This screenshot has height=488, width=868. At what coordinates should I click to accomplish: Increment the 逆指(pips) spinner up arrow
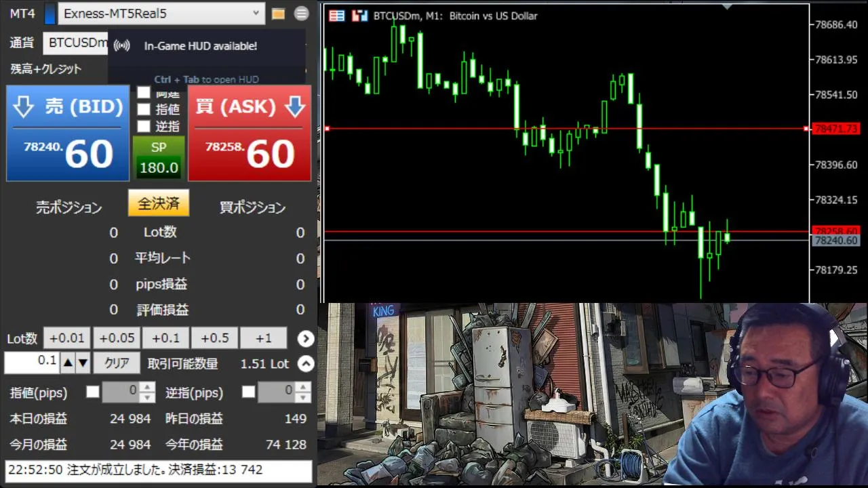304,386
